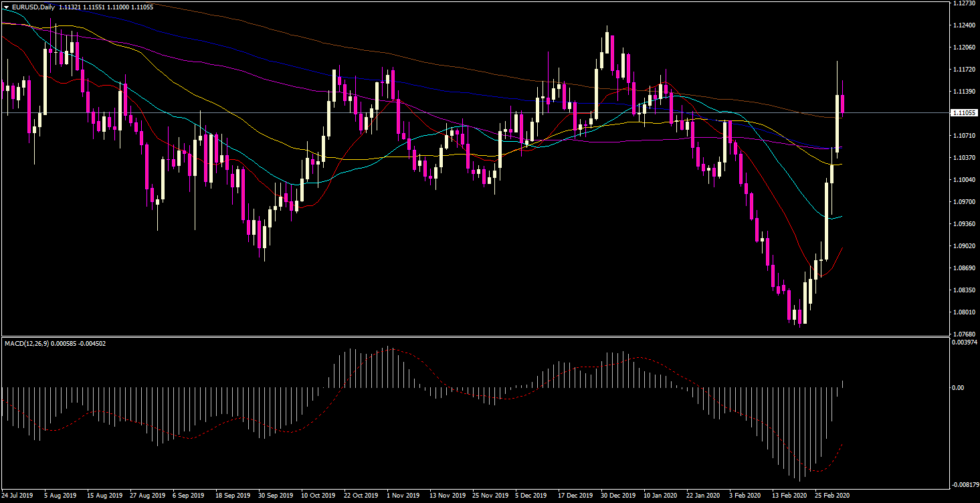The width and height of the screenshot is (980, 503).
Task: Click the 10 Jan 2020 date label
Action: click(661, 496)
